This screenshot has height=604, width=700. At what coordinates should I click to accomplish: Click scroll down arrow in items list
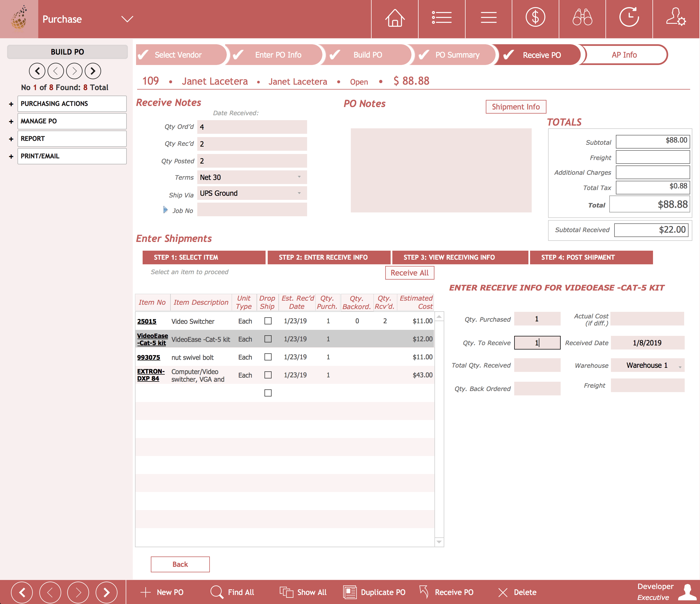[439, 542]
